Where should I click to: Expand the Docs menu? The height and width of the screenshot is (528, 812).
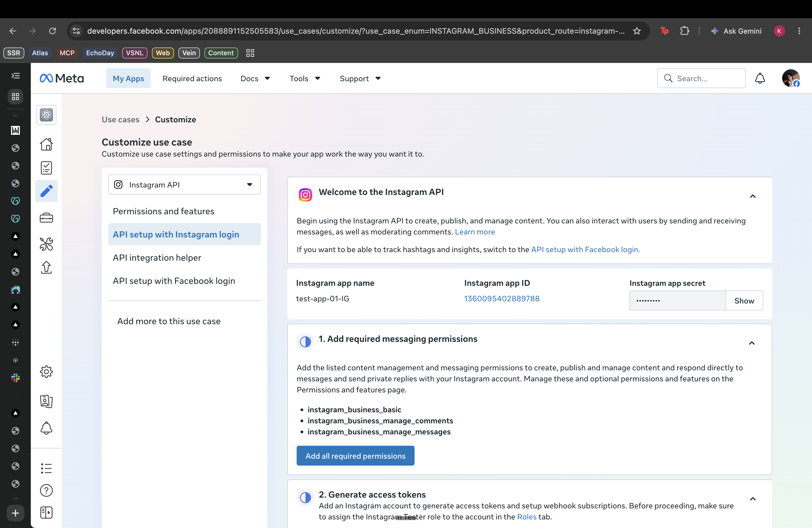coord(255,78)
